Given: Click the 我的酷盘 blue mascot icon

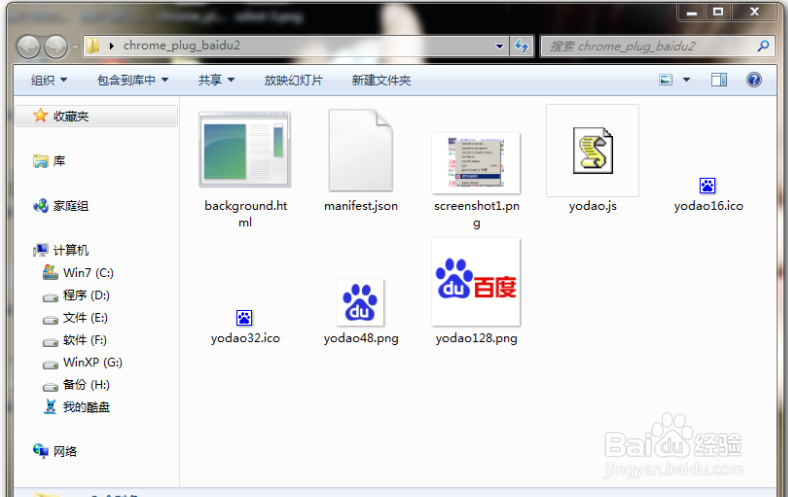Looking at the screenshot, I should (50, 407).
